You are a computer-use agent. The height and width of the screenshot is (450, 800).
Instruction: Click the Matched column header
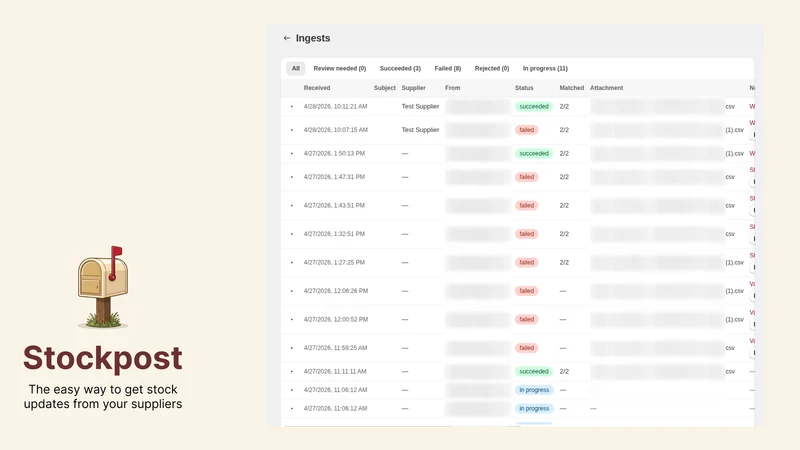tap(571, 88)
